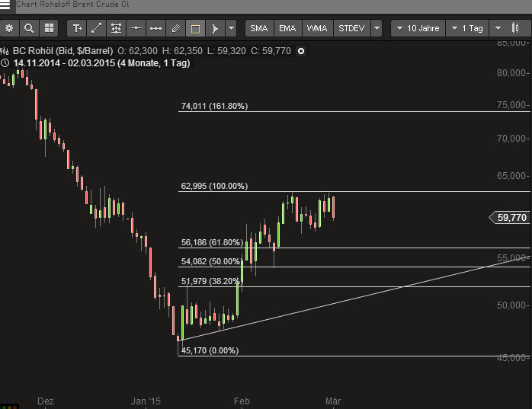Expand more drawing tools dropdown arrow
Image resolution: width=532 pixels, height=409 pixels.
(231, 28)
